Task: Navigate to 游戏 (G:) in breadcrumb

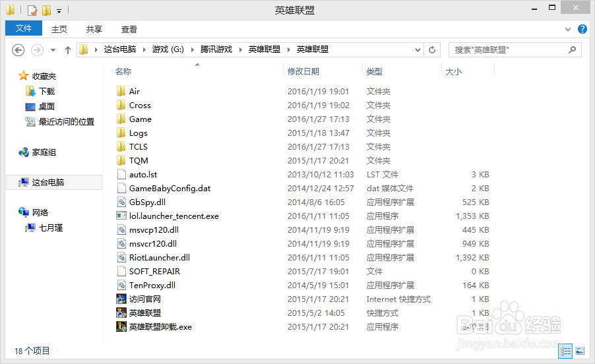Action: [x=168, y=49]
